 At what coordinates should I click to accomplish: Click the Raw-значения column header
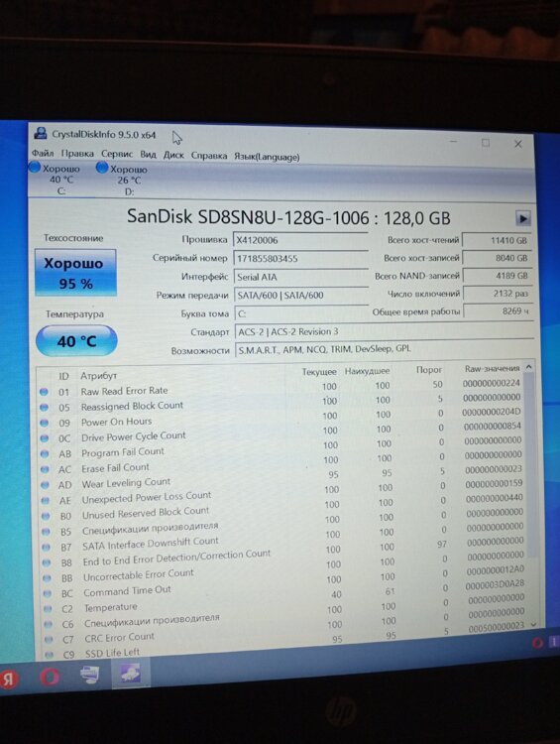(492, 368)
